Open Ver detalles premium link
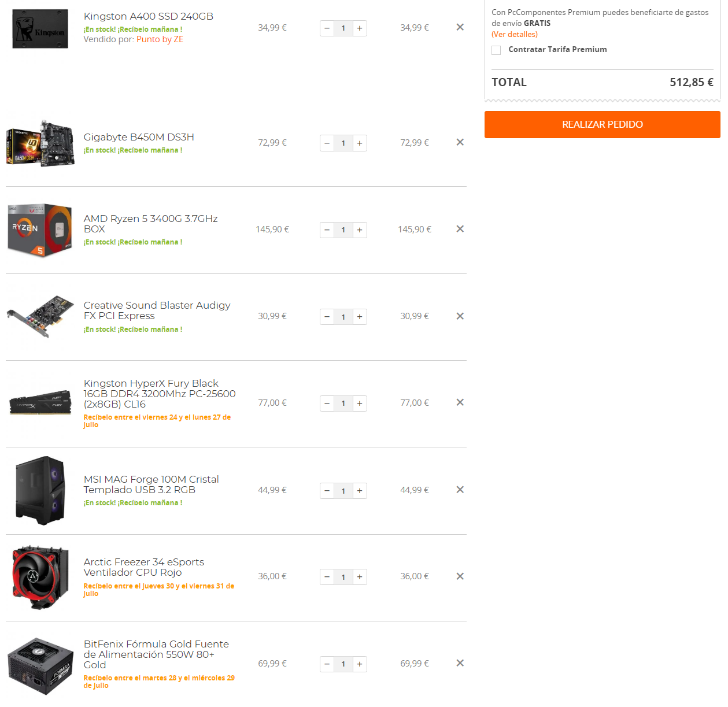Image resolution: width=728 pixels, height=707 pixels. (x=515, y=34)
